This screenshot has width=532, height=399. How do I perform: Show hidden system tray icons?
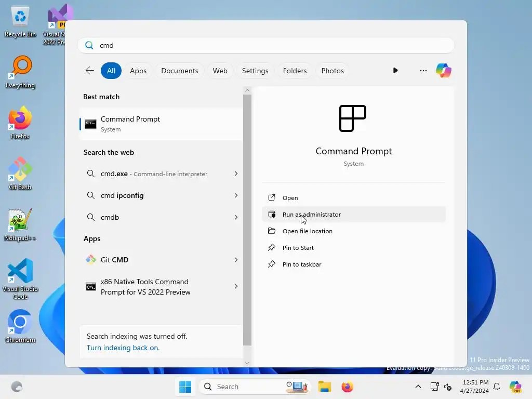point(418,387)
